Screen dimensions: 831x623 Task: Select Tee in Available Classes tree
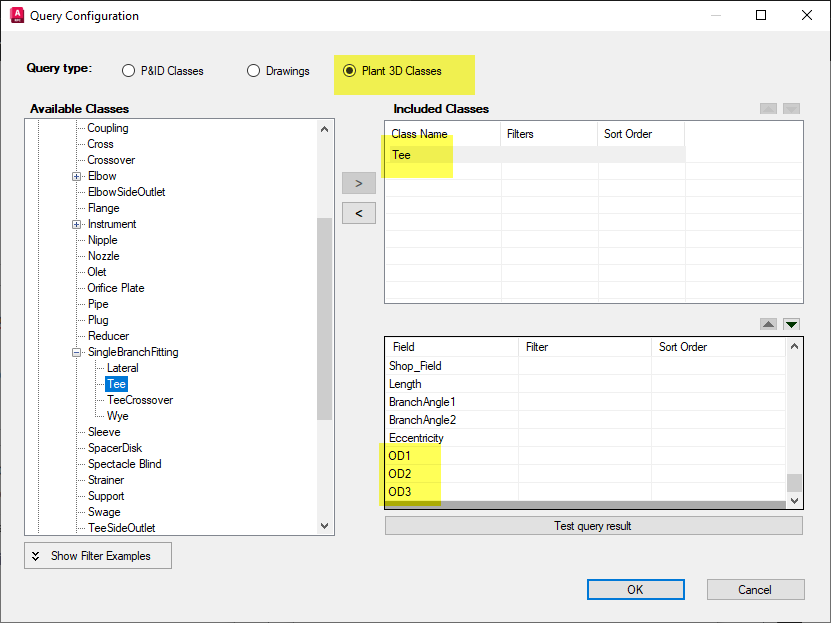(x=116, y=384)
